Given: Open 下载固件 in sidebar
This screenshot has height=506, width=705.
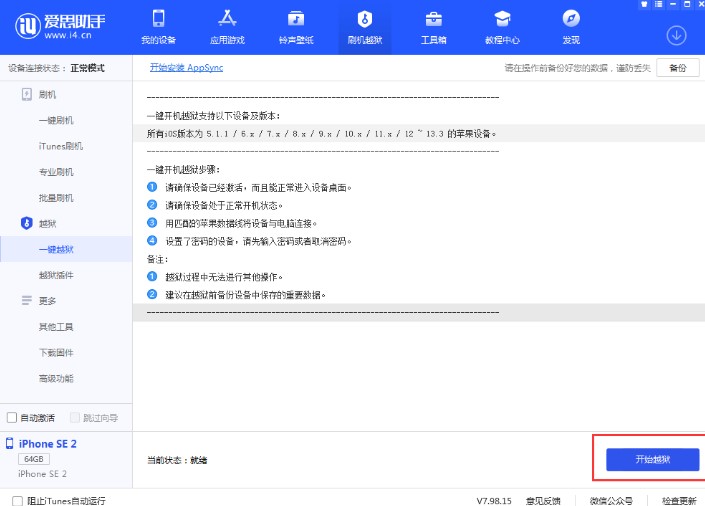Looking at the screenshot, I should 56,353.
